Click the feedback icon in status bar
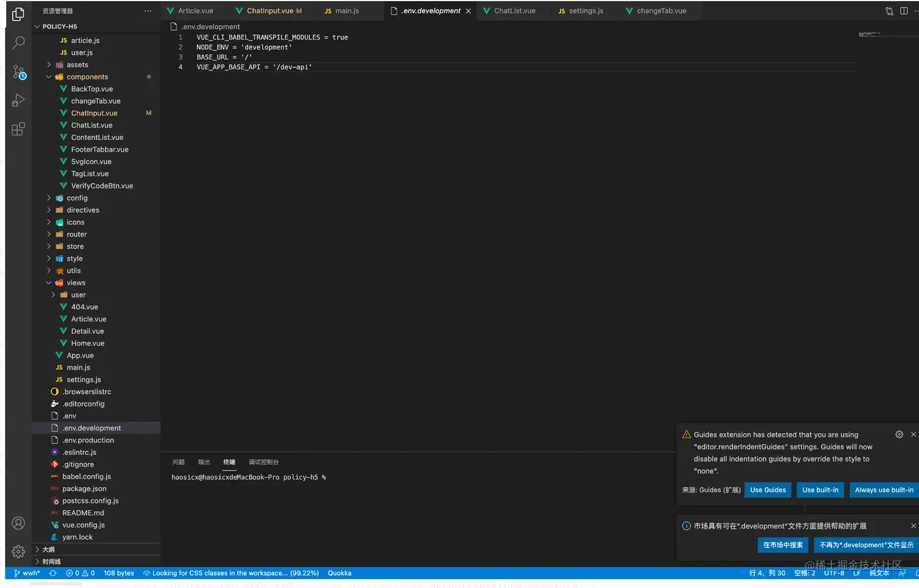 click(x=902, y=573)
